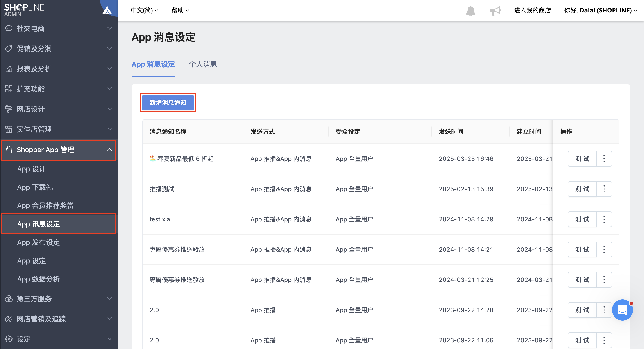Click the social commerce chat icon
644x349 pixels.
pos(9,28)
